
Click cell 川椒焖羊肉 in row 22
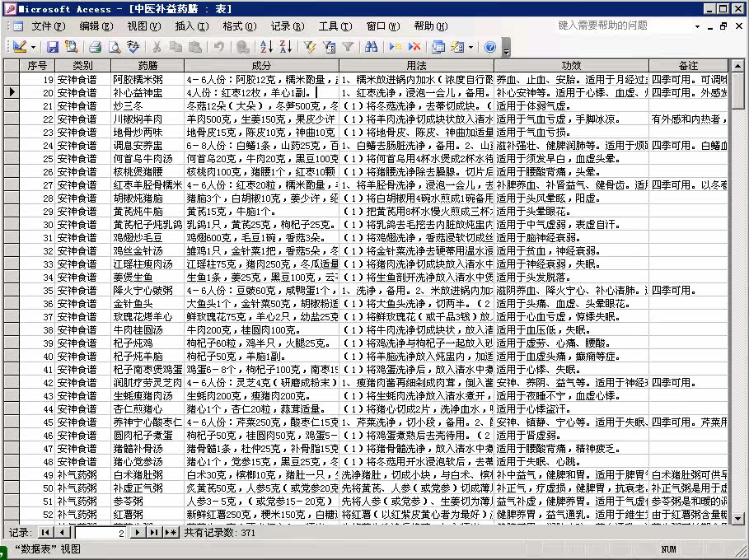point(147,119)
